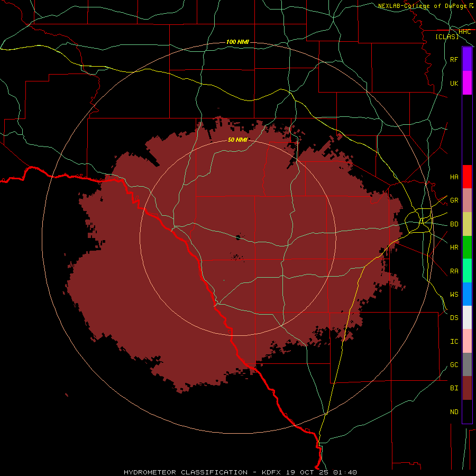Click the RA light green legend swatch

(x=467, y=271)
